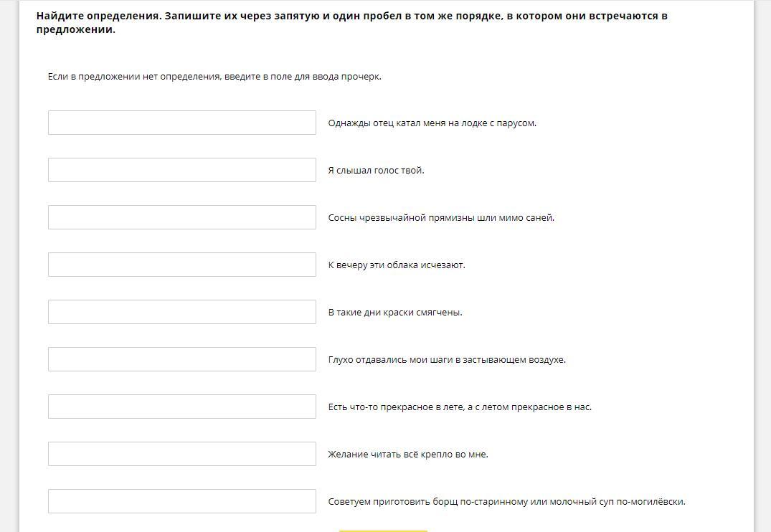Click the sentence 'К вечеру эти облака исчезают'
The height and width of the screenshot is (532, 771).
coord(397,265)
